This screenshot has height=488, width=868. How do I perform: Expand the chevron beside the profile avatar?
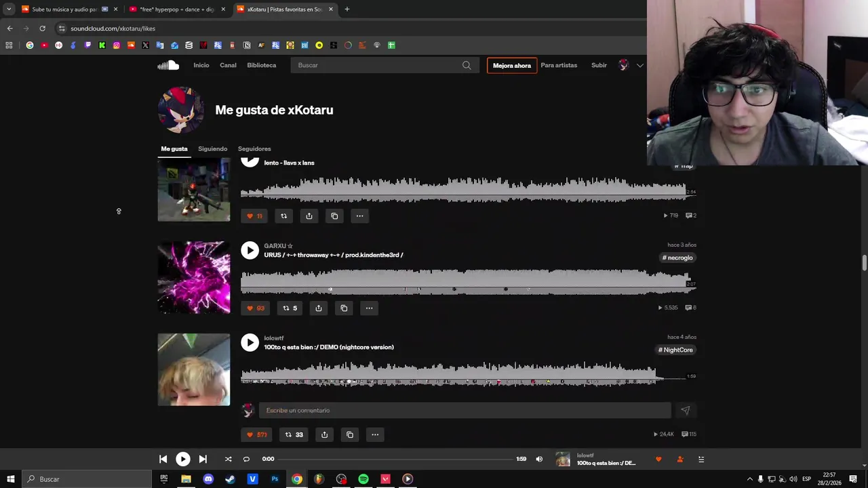(x=639, y=65)
